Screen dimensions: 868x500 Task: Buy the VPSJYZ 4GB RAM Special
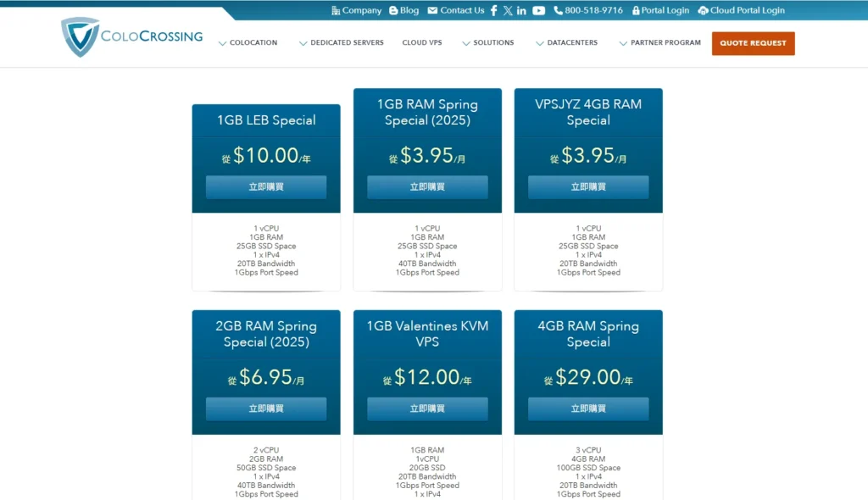point(588,187)
